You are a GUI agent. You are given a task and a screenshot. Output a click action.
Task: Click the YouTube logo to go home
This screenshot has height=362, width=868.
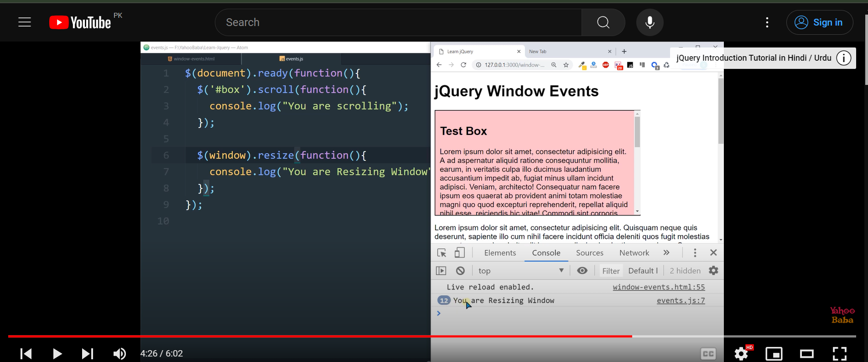80,22
